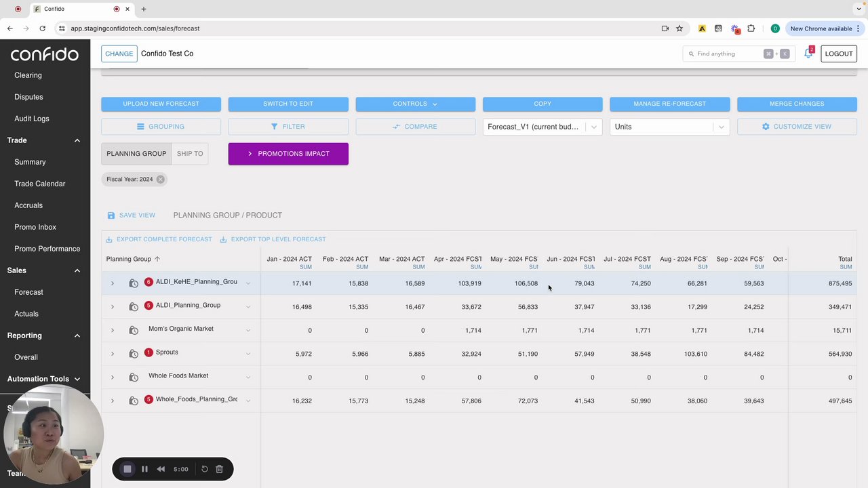Click the Merge Changes button
Viewport: 868px width, 488px height.
coord(797,104)
